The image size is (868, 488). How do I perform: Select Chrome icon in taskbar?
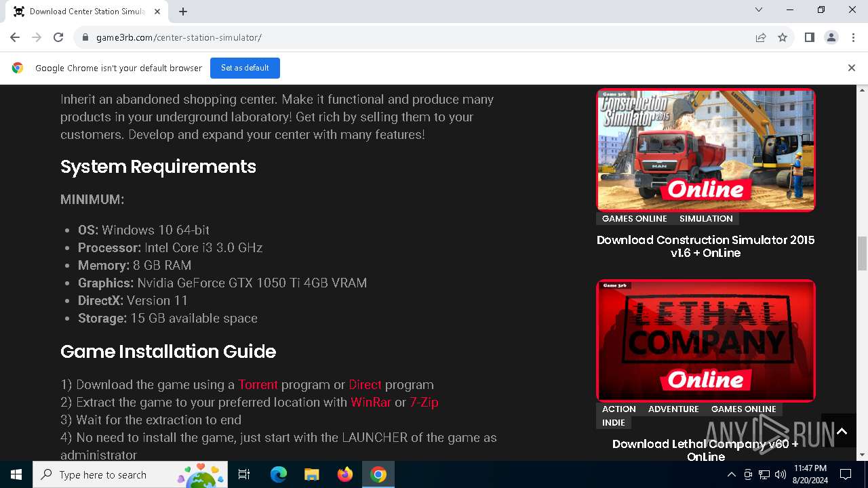point(378,474)
